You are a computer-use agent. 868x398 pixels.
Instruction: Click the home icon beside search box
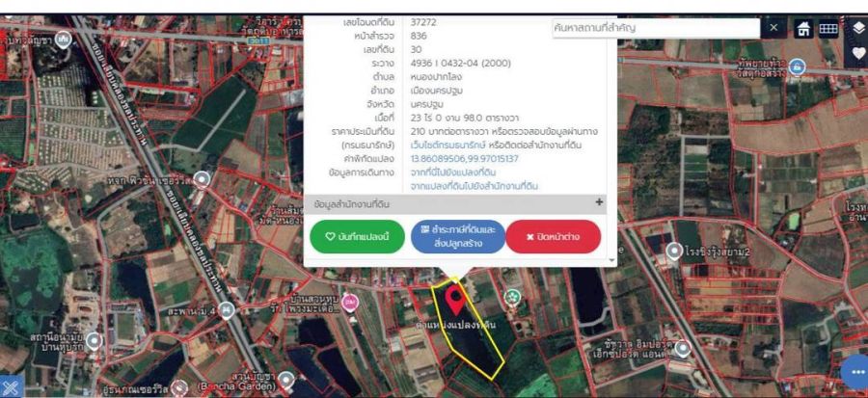pos(802,29)
